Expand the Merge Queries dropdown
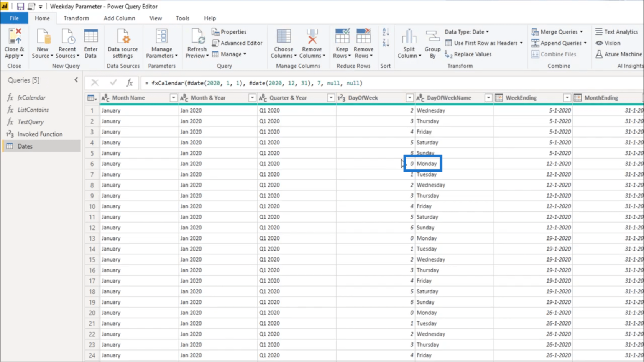Screen dimensions: 644x362 click(x=581, y=32)
